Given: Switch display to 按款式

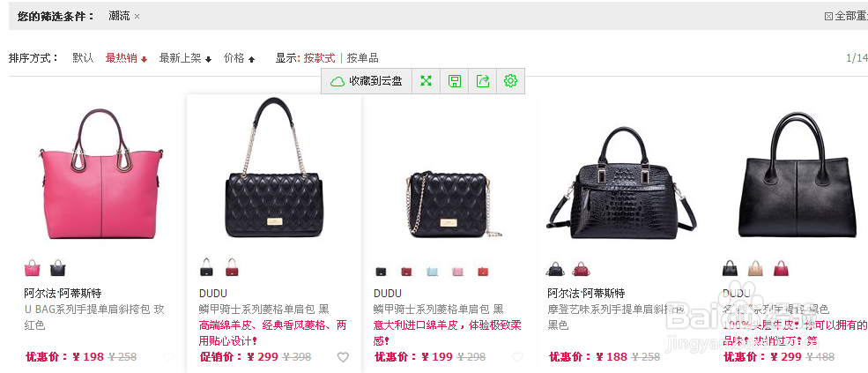Looking at the screenshot, I should [x=319, y=58].
